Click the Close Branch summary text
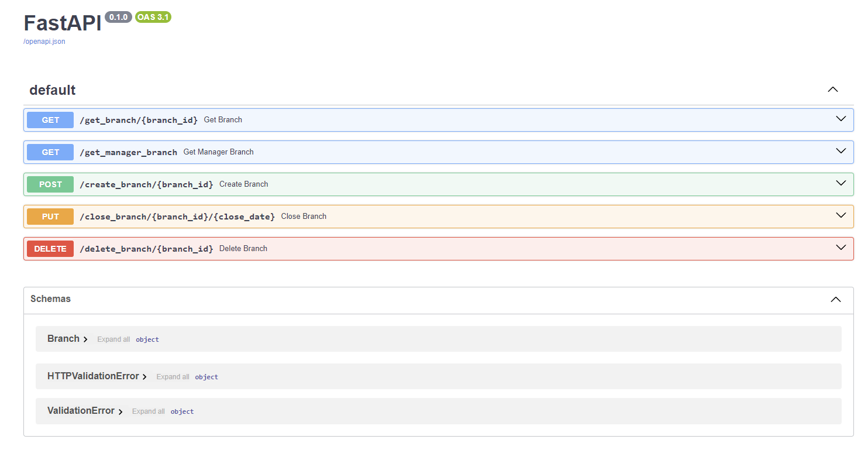 click(x=304, y=217)
